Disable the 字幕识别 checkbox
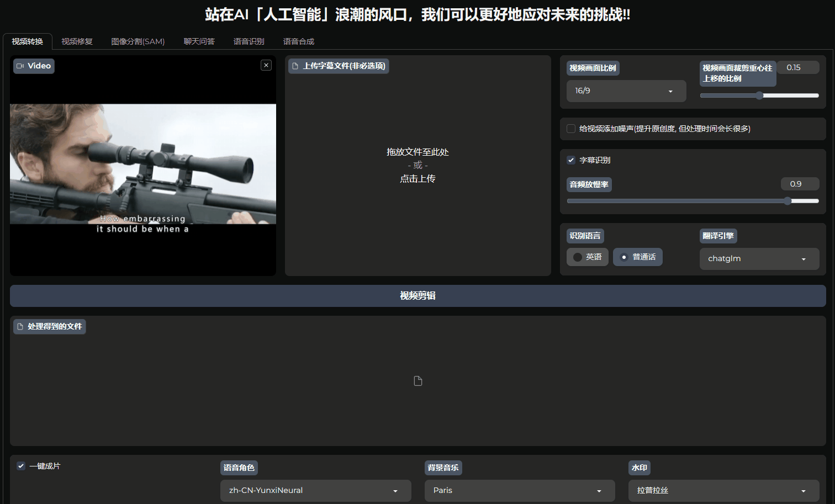The width and height of the screenshot is (835, 504). 570,160
